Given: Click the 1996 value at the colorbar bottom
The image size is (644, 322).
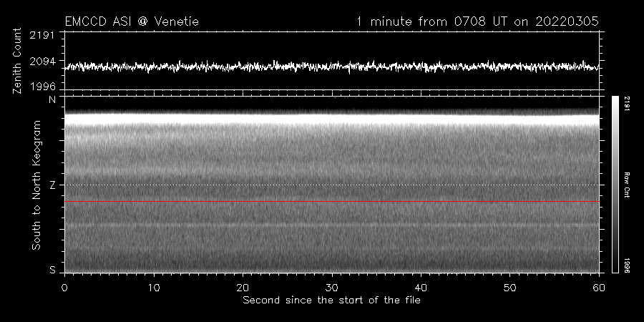Looking at the screenshot, I should tap(627, 265).
